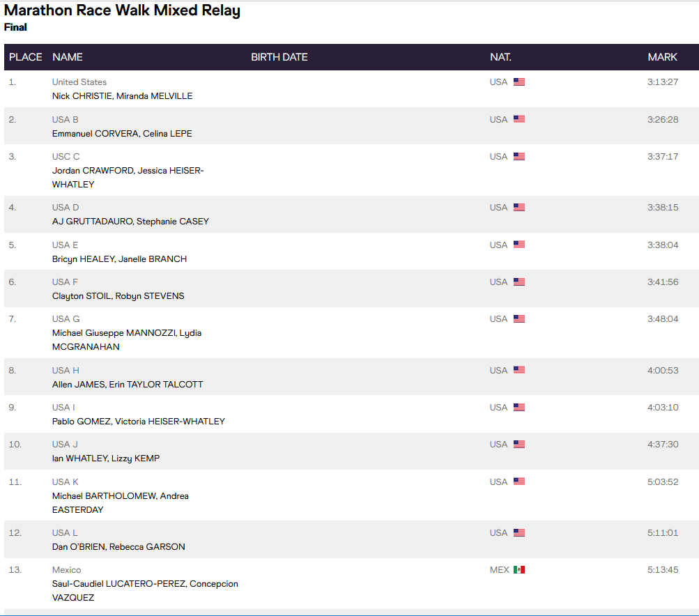Sort by the PLACE column header
This screenshot has width=699, height=616.
point(26,57)
